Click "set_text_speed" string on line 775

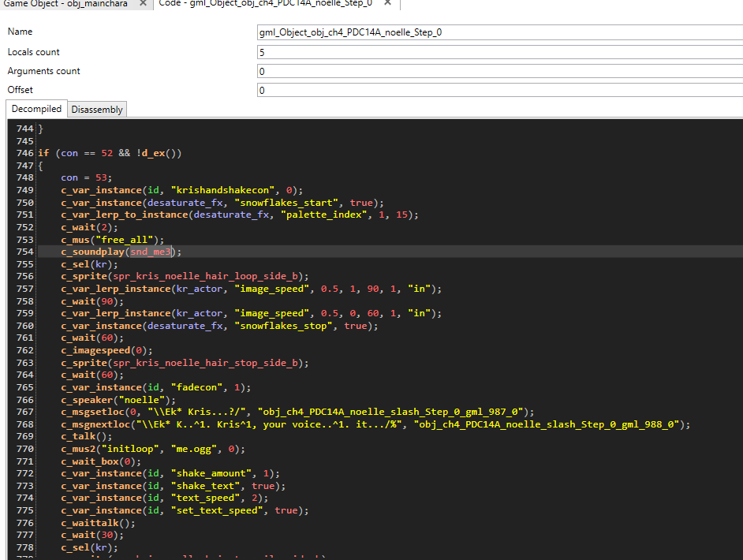point(217,510)
